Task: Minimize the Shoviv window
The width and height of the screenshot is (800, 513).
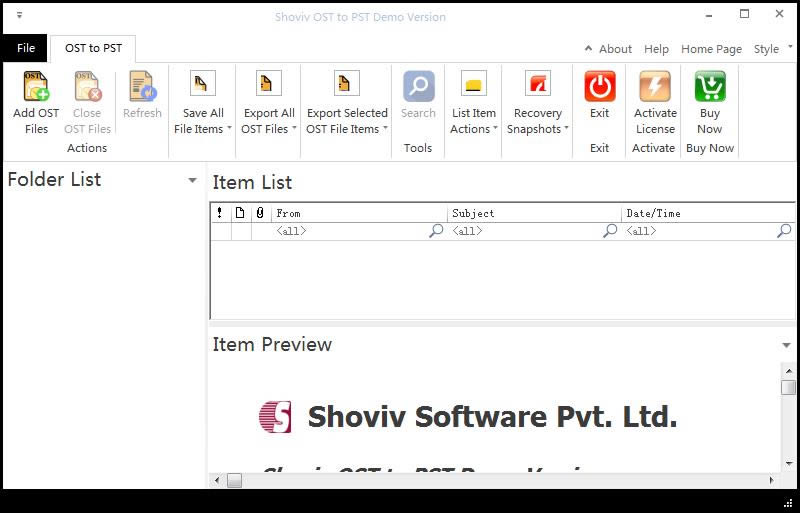Action: click(709, 15)
